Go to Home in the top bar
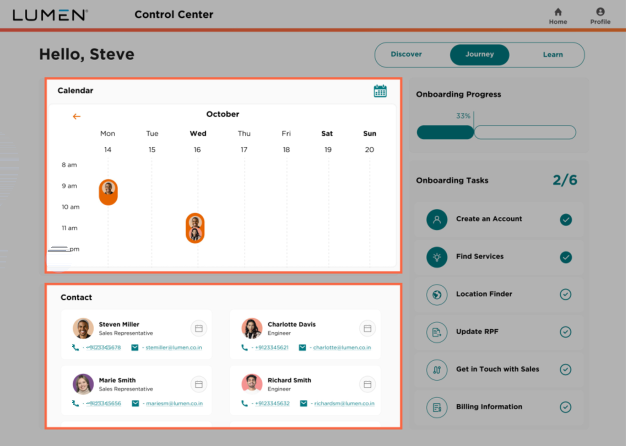 point(558,16)
